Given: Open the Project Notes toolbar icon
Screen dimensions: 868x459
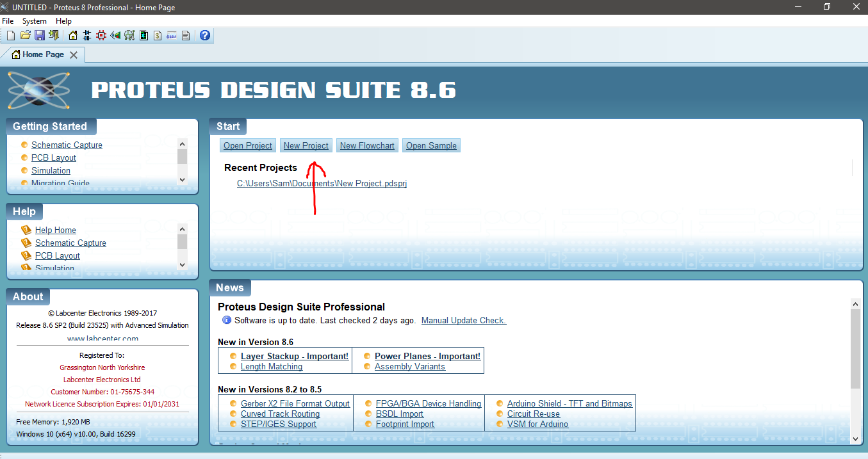Looking at the screenshot, I should coord(186,35).
